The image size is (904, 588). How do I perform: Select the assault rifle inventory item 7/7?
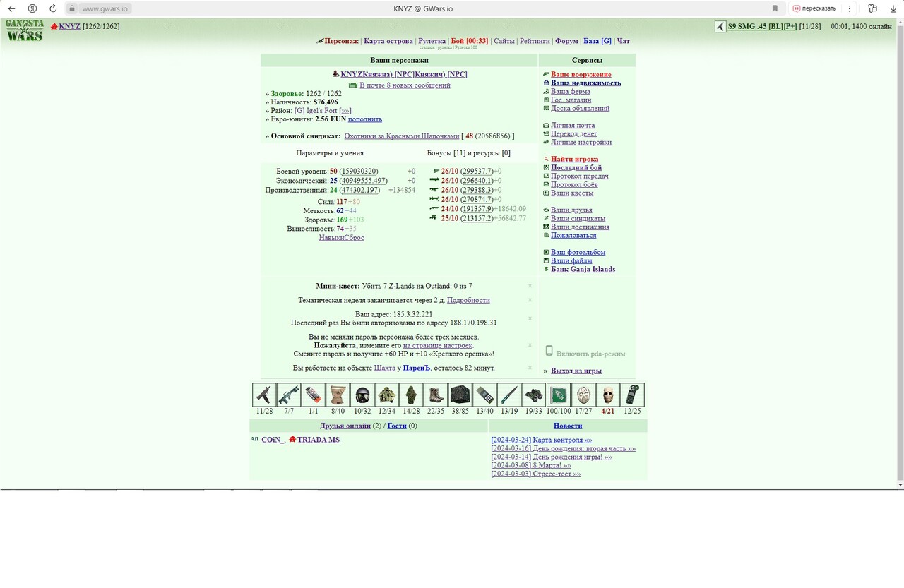coord(289,395)
